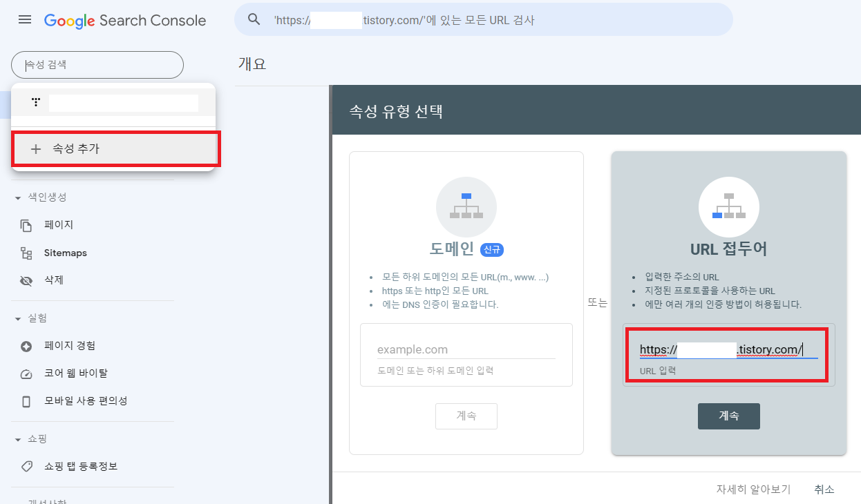This screenshot has width=861, height=504.
Task: Click the 도멘인 heading text
Action: coord(452,249)
